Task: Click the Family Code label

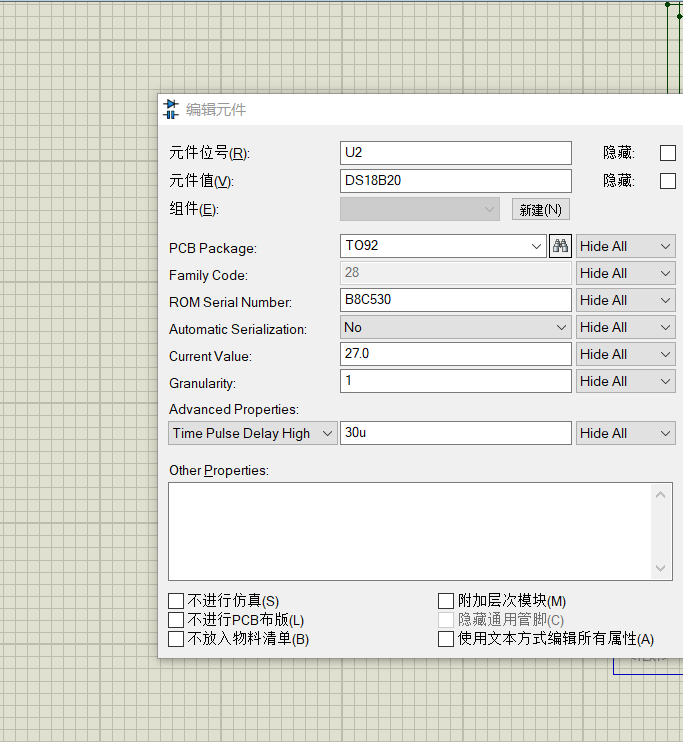Action: point(208,275)
